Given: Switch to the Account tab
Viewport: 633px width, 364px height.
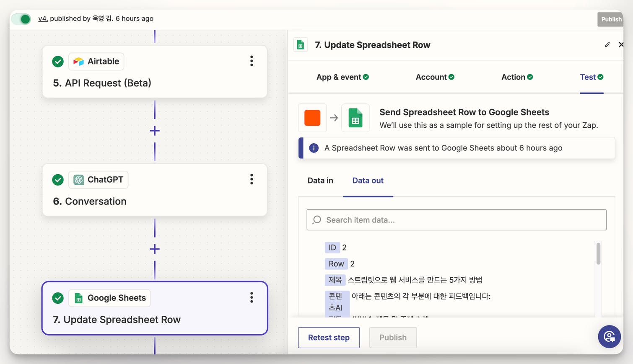Looking at the screenshot, I should tap(435, 77).
